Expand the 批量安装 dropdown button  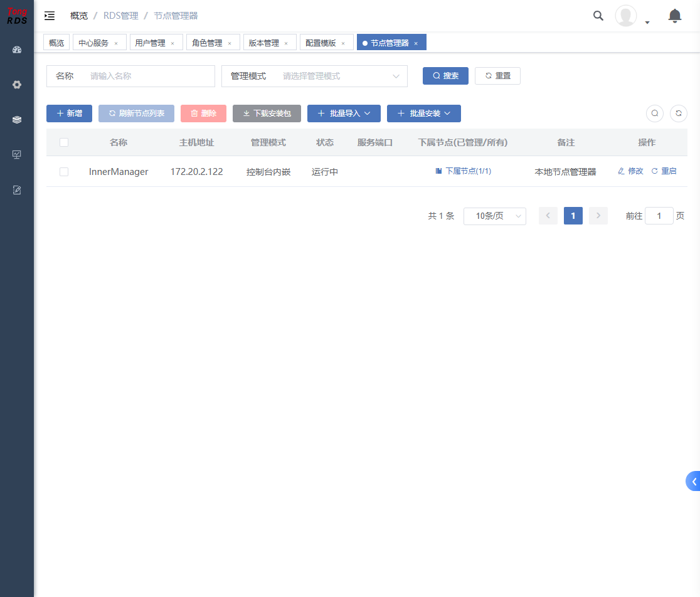[x=423, y=114]
